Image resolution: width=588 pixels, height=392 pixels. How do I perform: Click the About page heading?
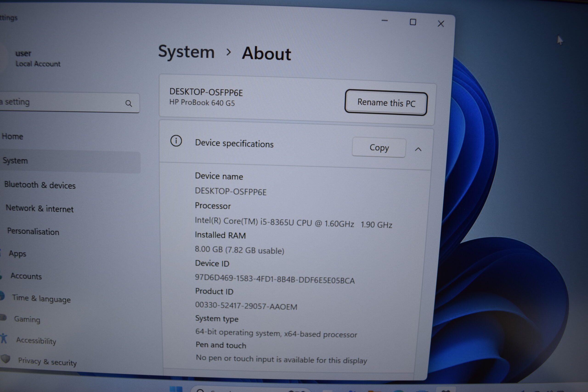click(266, 54)
